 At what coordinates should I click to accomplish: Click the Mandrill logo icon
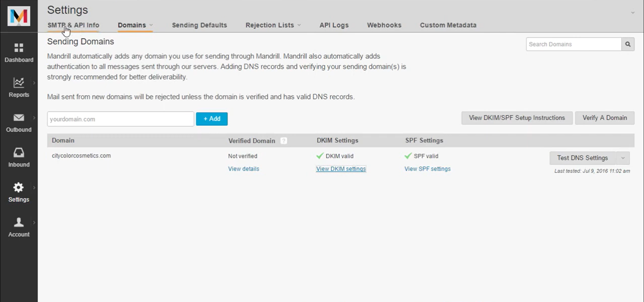tap(19, 16)
